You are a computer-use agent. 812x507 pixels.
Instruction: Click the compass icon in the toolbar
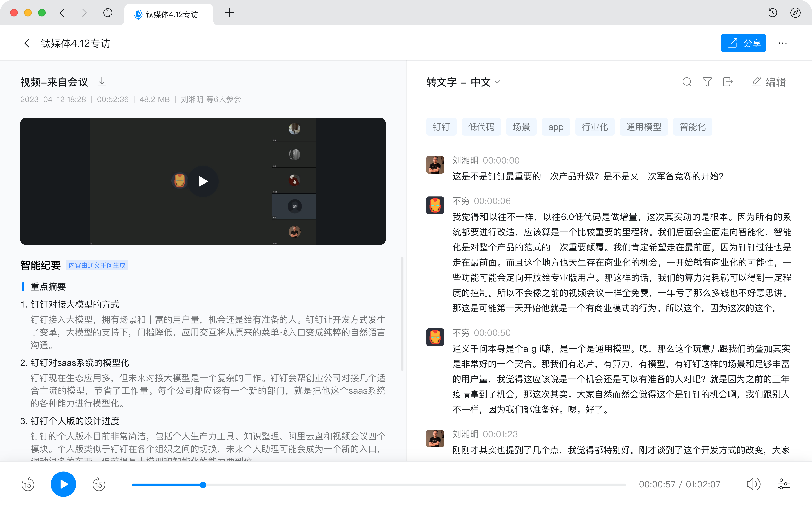pos(796,13)
